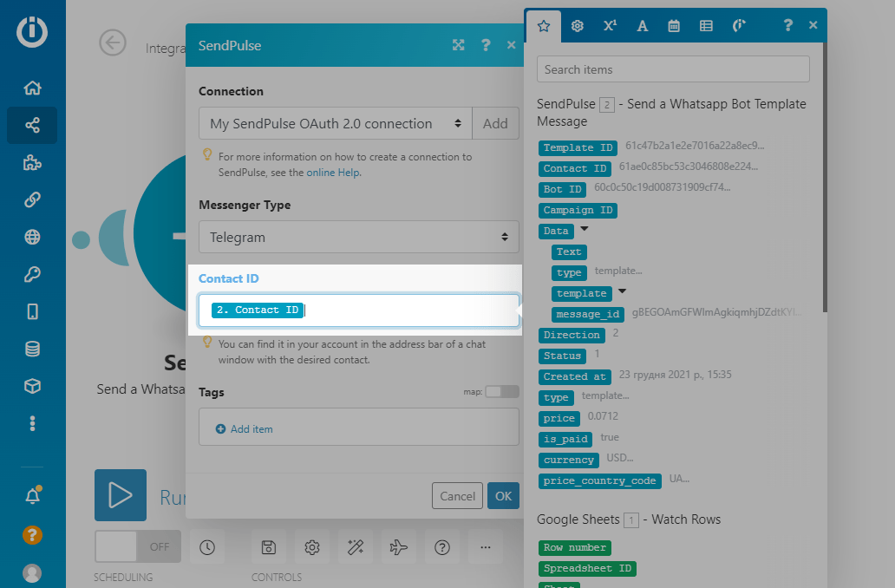Open Webhooks globe icon in sidebar

[x=33, y=237]
